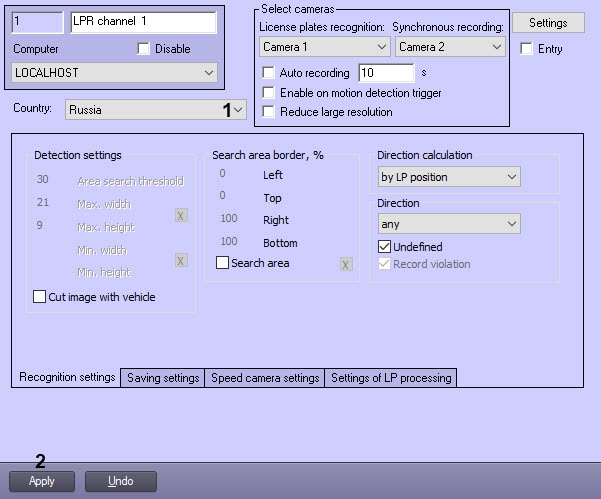Open the Speed camera settings tab

click(265, 378)
